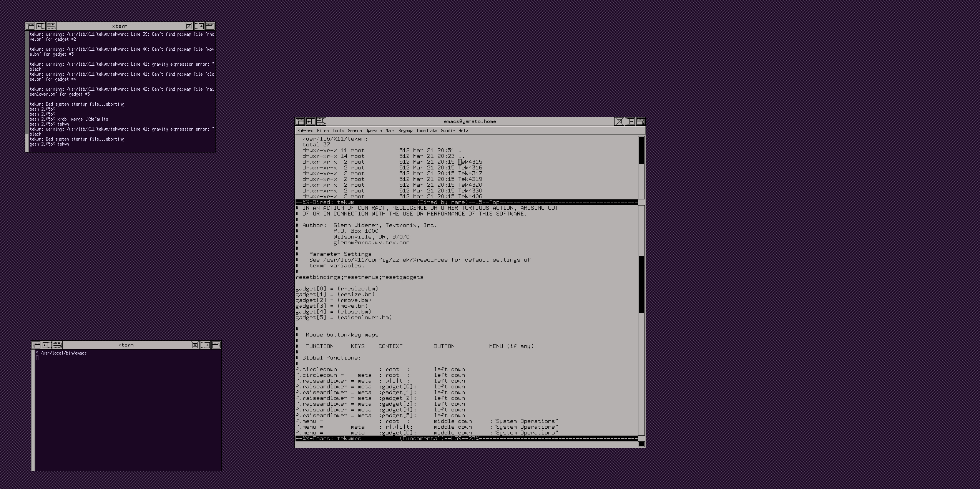
Task: Click raise/lower gadget on bottom xterm window
Action: [57, 345]
